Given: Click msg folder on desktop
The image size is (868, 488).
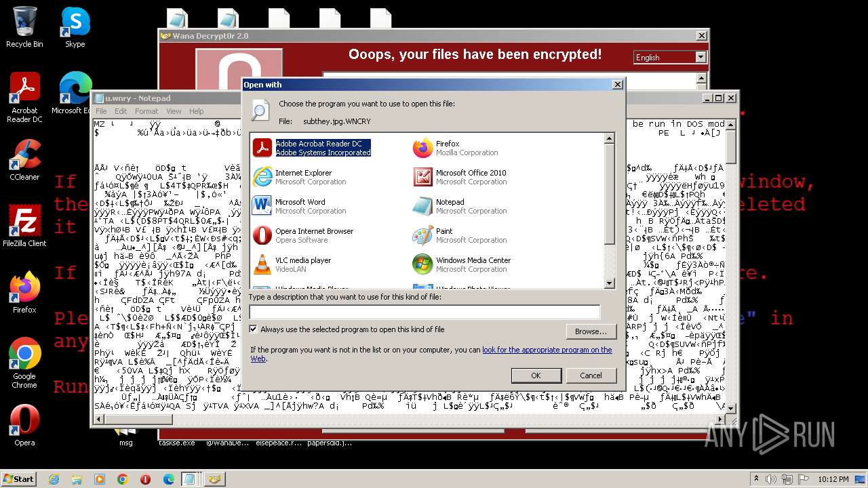Looking at the screenshot, I should (125, 437).
